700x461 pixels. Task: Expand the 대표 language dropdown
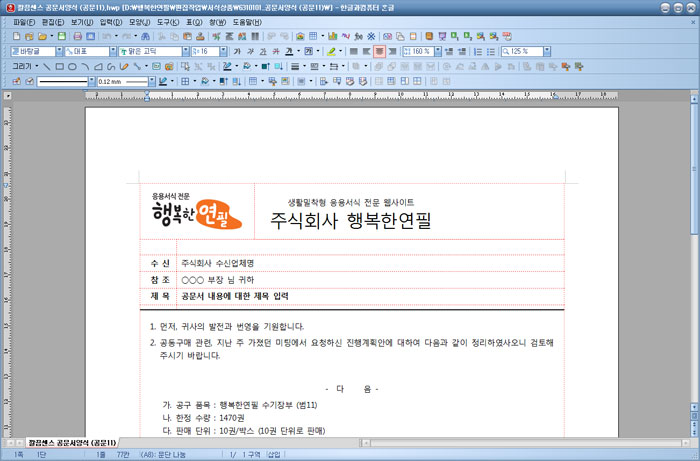tap(113, 51)
